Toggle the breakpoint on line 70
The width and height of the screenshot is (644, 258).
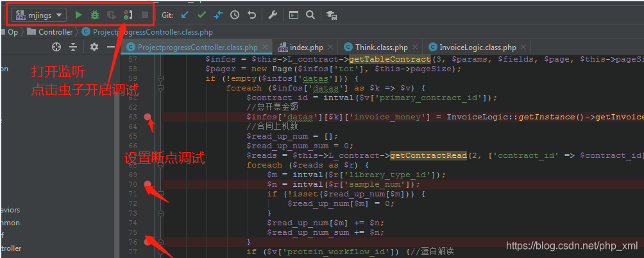[x=148, y=184]
